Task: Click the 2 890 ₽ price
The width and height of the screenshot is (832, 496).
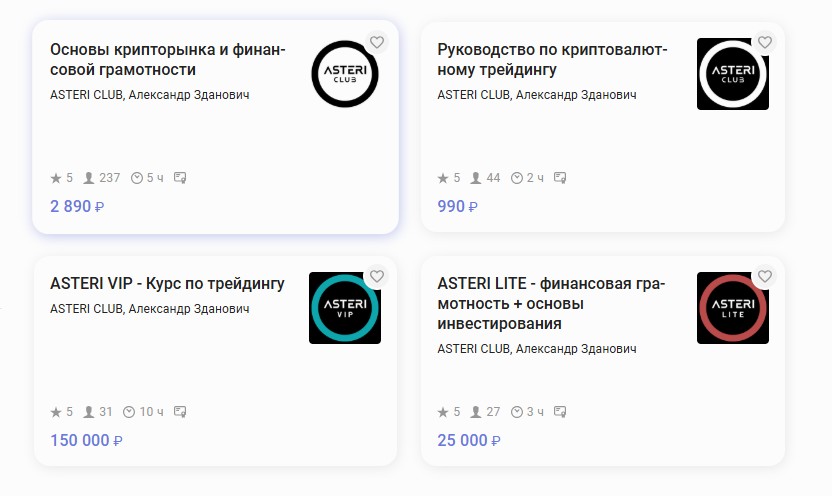Action: pos(77,206)
